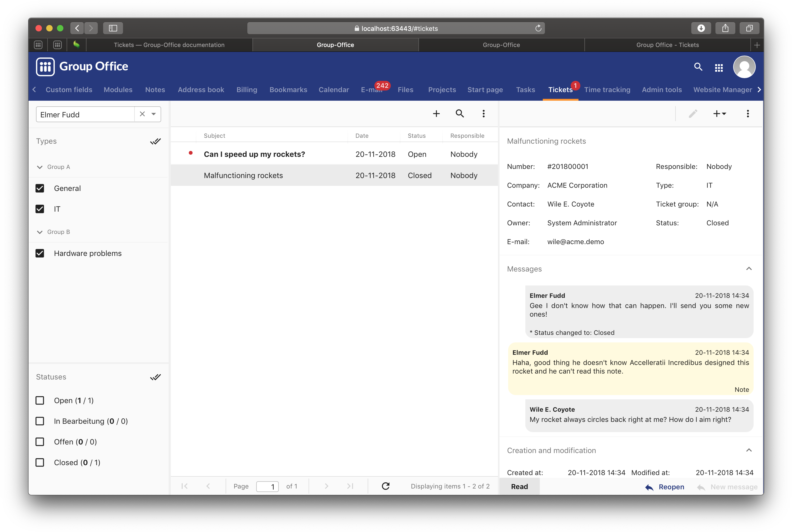Go to last page of tickets
Image resolution: width=792 pixels, height=532 pixels.
coord(350,486)
